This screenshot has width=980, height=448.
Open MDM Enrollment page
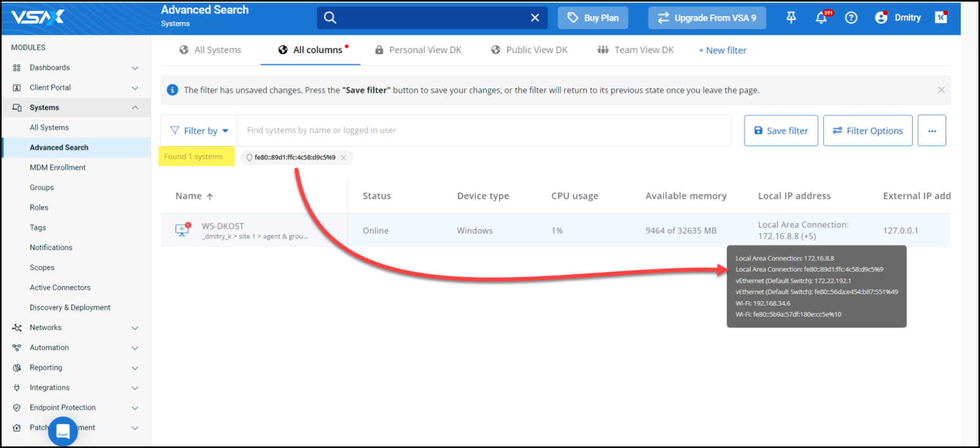point(58,168)
